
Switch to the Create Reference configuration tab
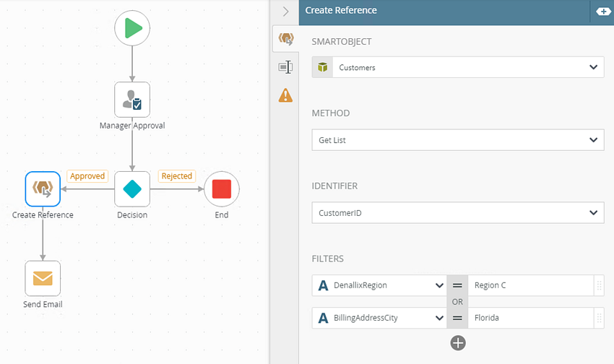[285, 39]
